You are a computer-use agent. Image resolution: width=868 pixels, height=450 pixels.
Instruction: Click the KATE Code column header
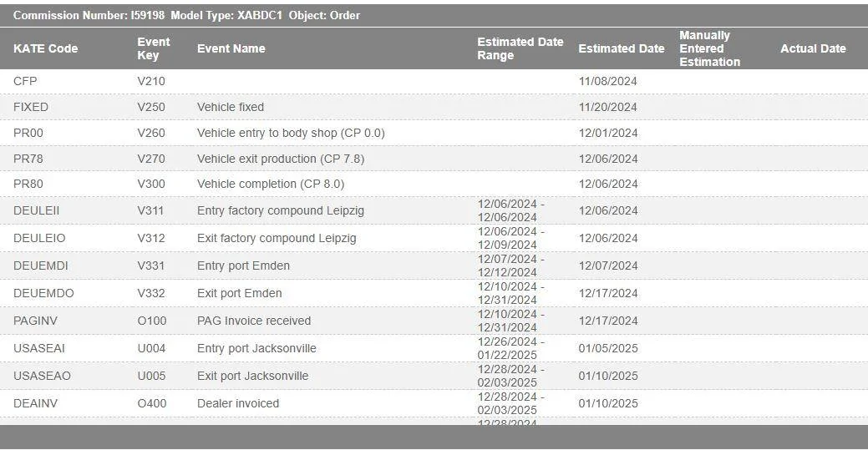[x=45, y=48]
